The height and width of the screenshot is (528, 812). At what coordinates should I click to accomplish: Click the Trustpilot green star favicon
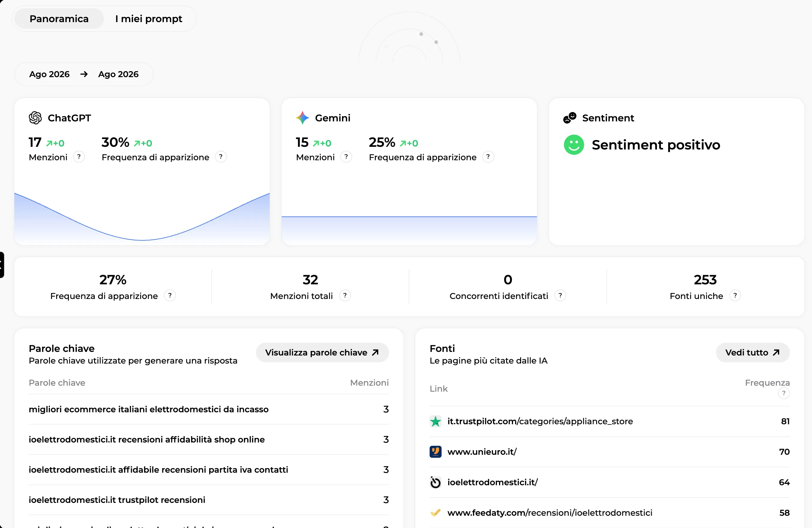(435, 422)
